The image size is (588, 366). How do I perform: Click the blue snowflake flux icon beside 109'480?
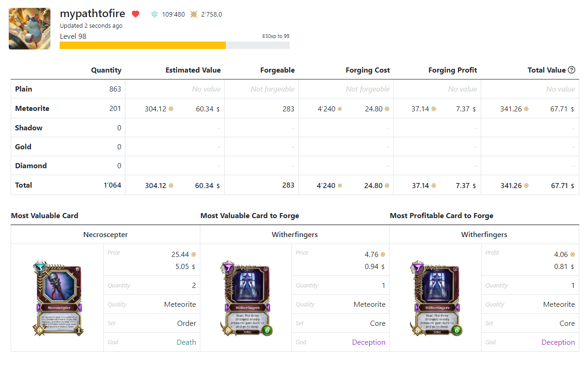point(155,14)
